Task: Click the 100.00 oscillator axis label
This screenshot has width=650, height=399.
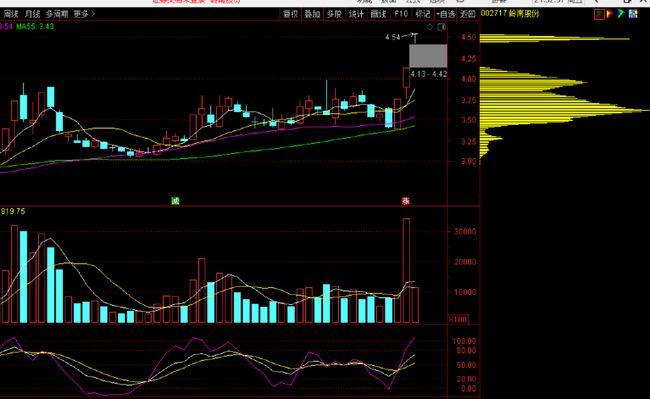Action: pyautogui.click(x=465, y=341)
